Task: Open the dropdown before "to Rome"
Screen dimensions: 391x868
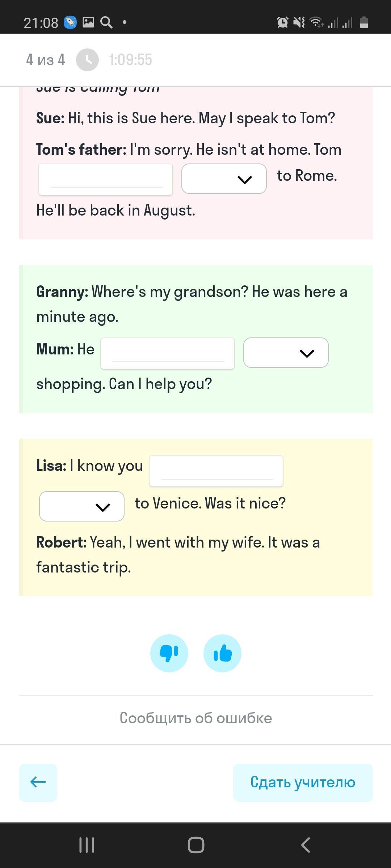Action: click(x=224, y=179)
